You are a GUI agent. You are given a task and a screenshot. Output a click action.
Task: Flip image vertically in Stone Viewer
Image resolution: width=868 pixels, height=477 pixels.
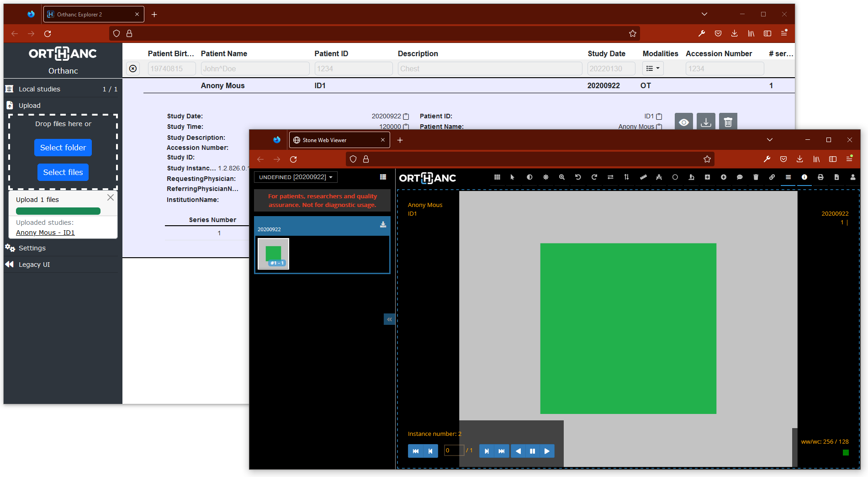click(626, 177)
